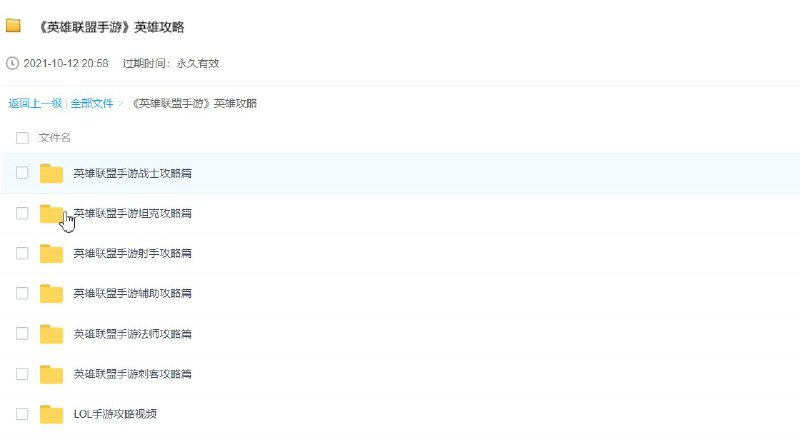Click the 英雄联盟手游辅助攻略篇 folder name

[x=132, y=294]
